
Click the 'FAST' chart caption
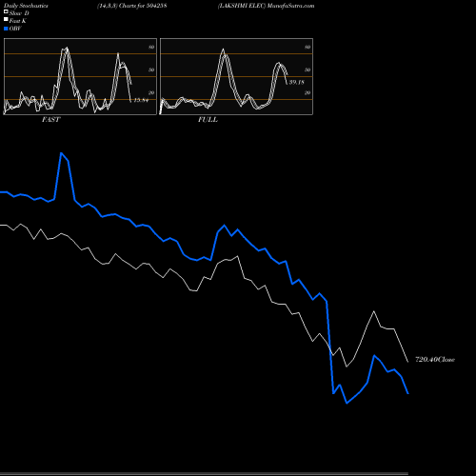(x=50, y=120)
